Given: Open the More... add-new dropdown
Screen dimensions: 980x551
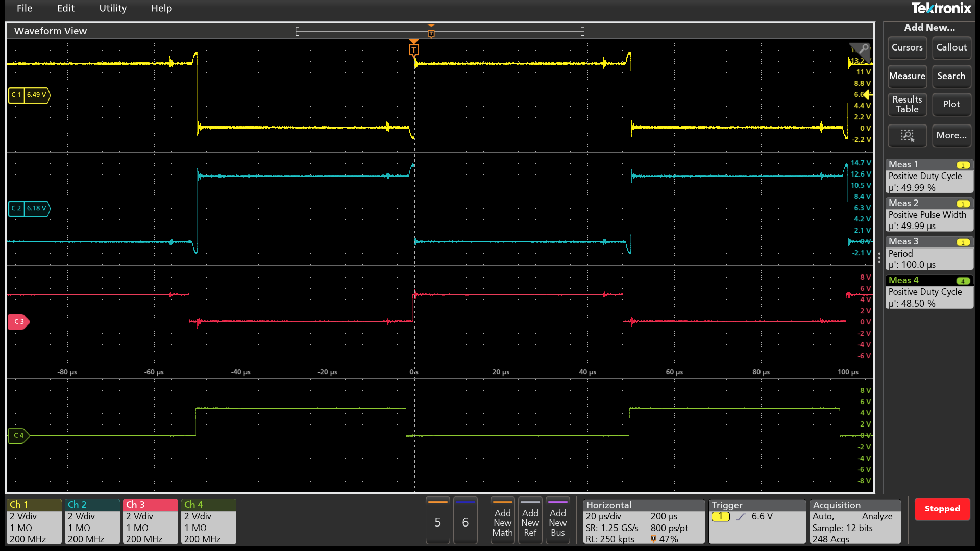Looking at the screenshot, I should coord(951,135).
